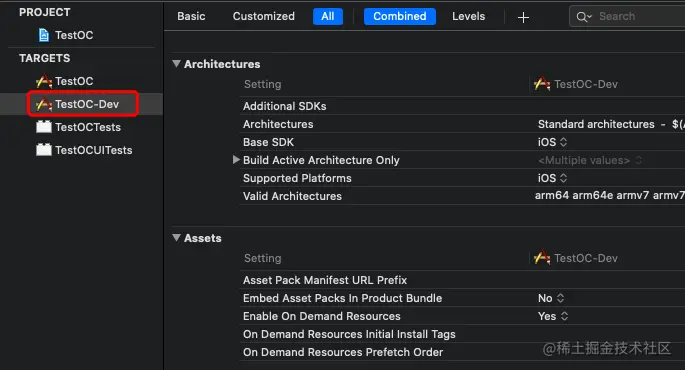The width and height of the screenshot is (685, 370).
Task: Open the Supported Platforms iOS dropdown
Action: [x=552, y=178]
